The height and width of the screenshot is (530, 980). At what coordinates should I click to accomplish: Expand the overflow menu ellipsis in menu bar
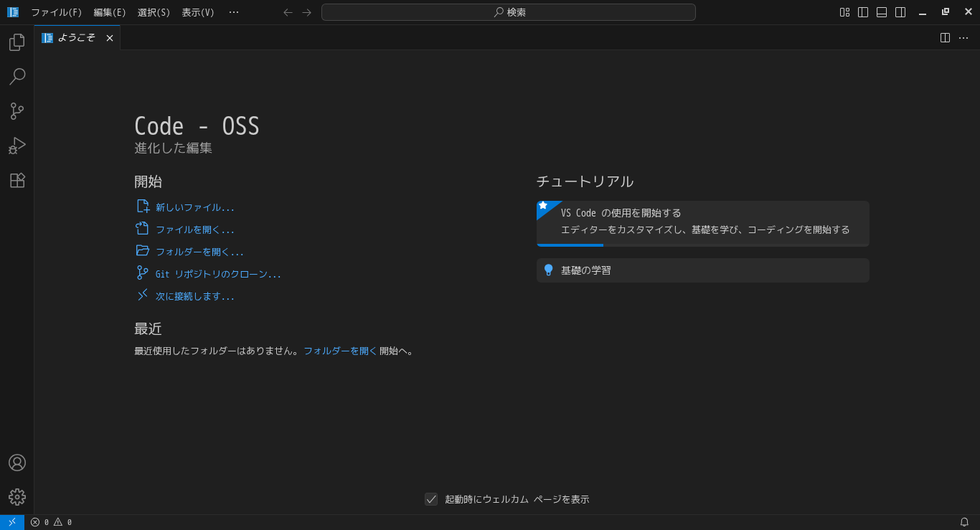[x=234, y=12]
